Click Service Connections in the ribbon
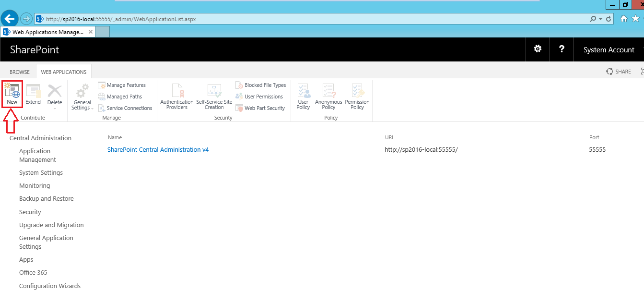This screenshot has width=644, height=291. point(125,108)
